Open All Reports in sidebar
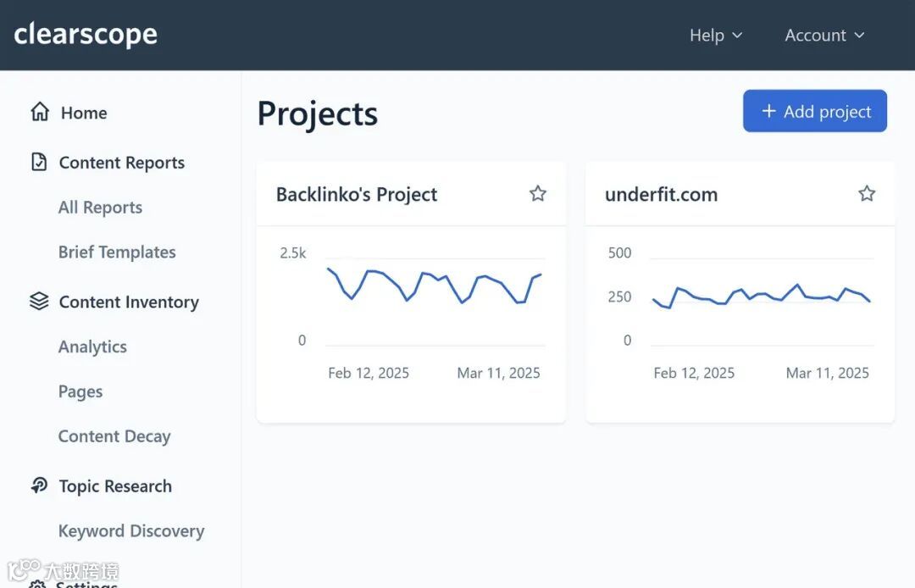 100,208
